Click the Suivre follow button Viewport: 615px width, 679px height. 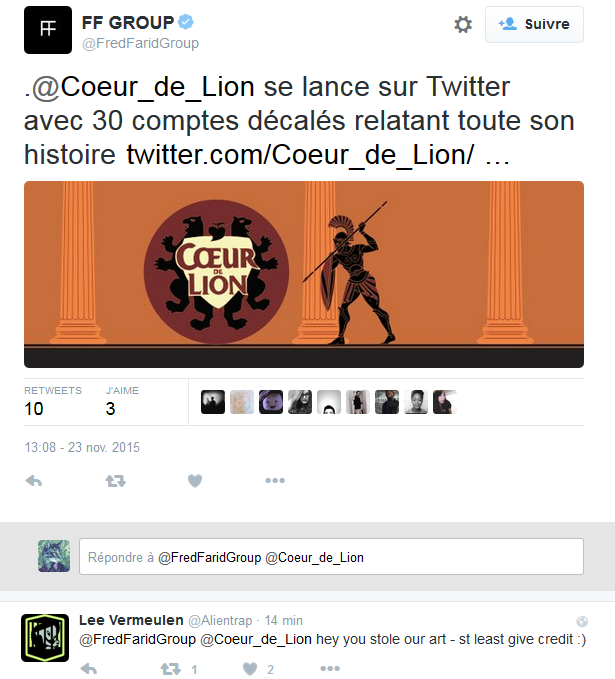[x=534, y=24]
